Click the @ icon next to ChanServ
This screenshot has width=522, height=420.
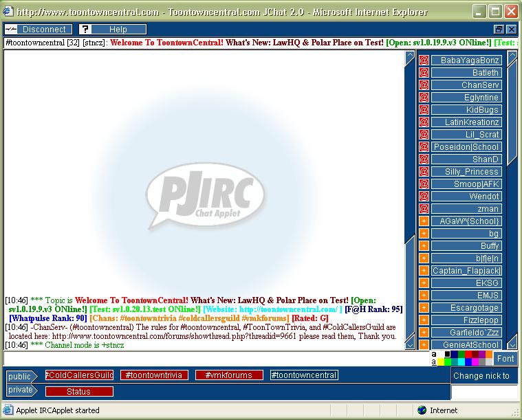click(424, 85)
